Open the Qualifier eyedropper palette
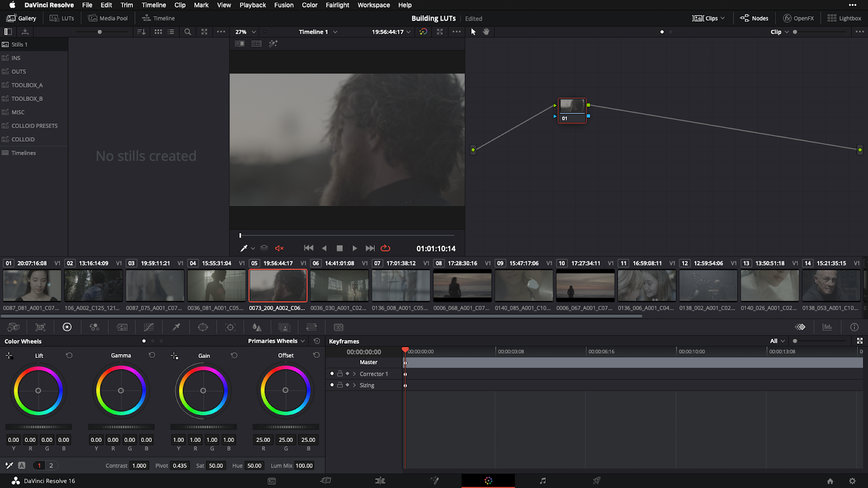The width and height of the screenshot is (868, 488). click(x=176, y=327)
